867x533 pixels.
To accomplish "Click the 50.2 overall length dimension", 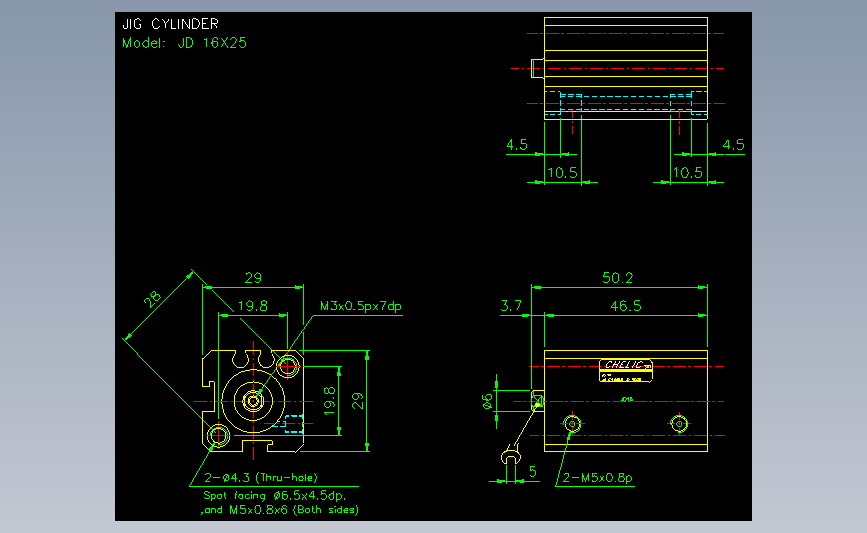I will [x=618, y=278].
